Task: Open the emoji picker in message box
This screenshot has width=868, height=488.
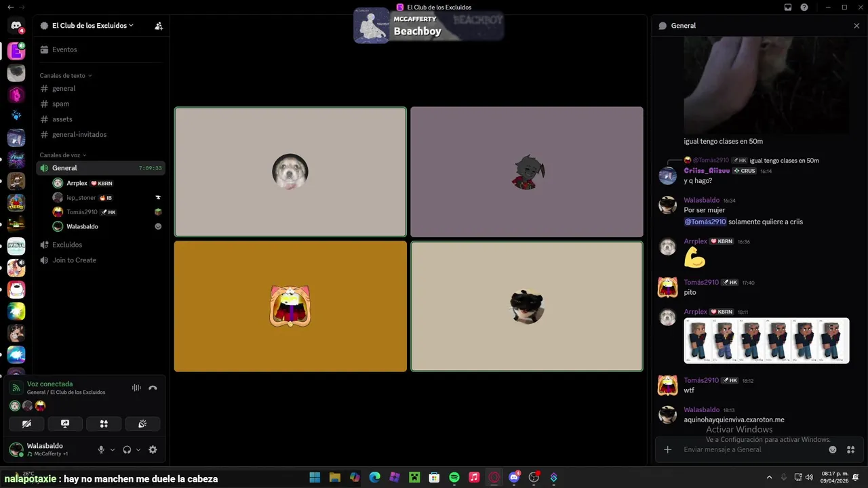Action: 833,449
